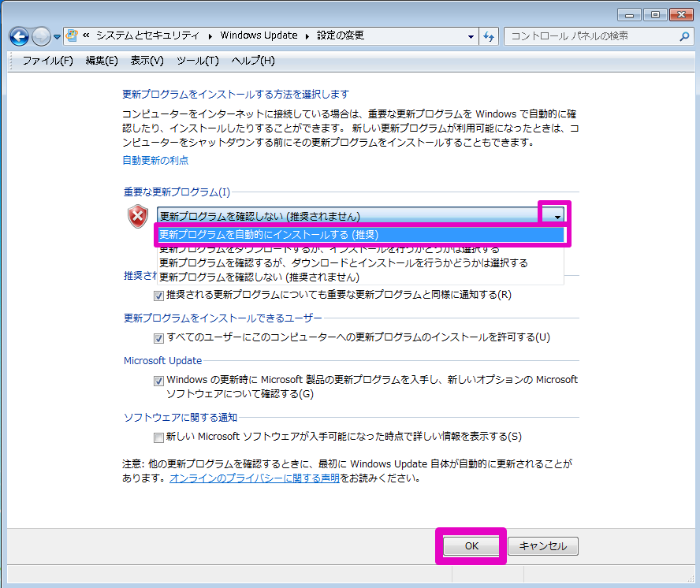Click the Control Panel icon in address bar
700x588 pixels.
[72, 35]
